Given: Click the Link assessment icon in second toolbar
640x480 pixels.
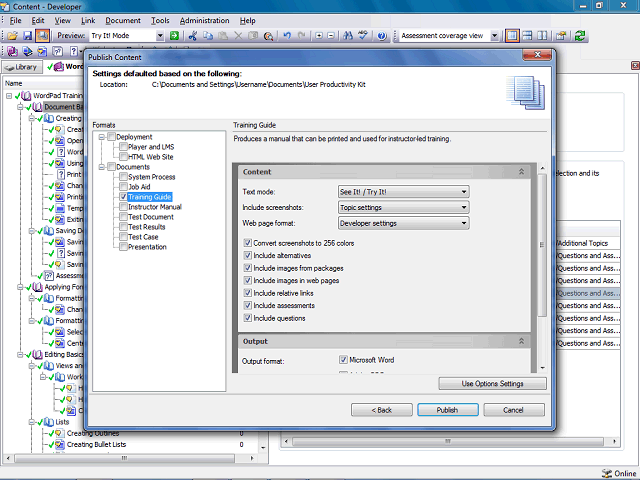Looking at the screenshot, I should pyautogui.click(x=58, y=51).
